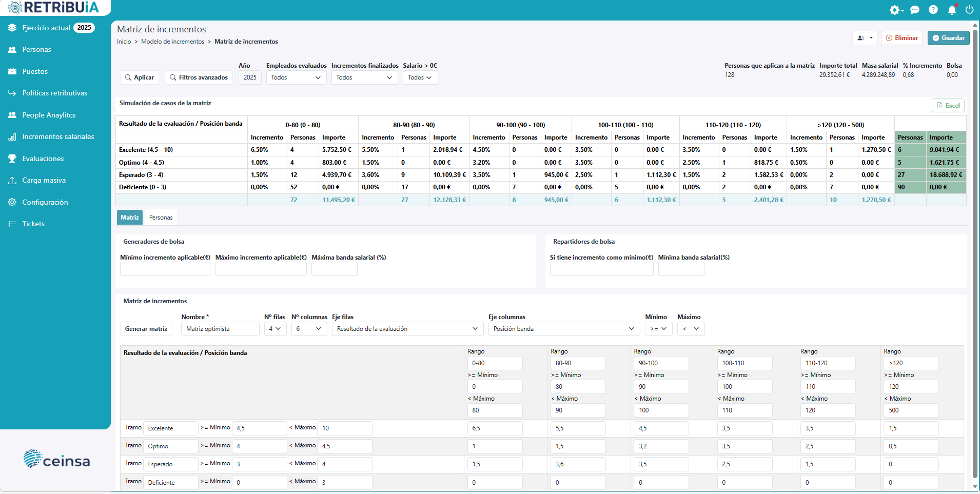Open Máximo operator dropdown
This screenshot has width=980, height=494.
tap(691, 329)
